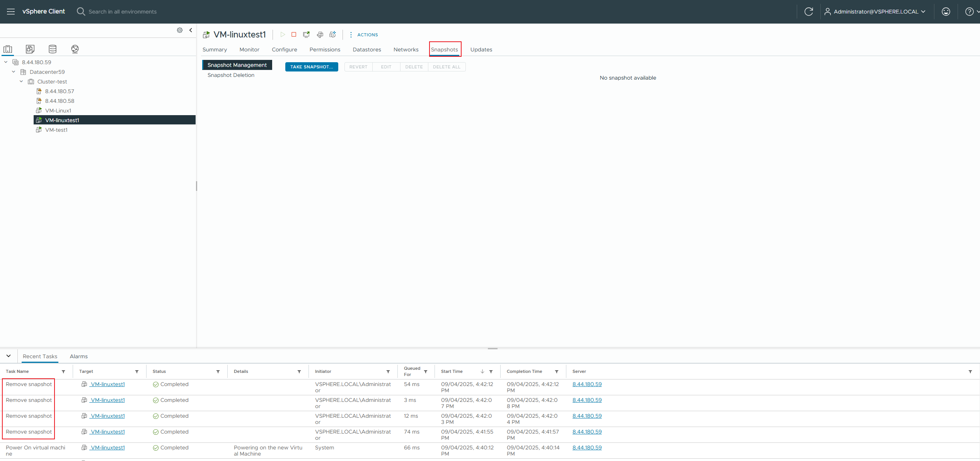Screen dimensions: 980x461
Task: Open the Configure tab
Action: 285,49
